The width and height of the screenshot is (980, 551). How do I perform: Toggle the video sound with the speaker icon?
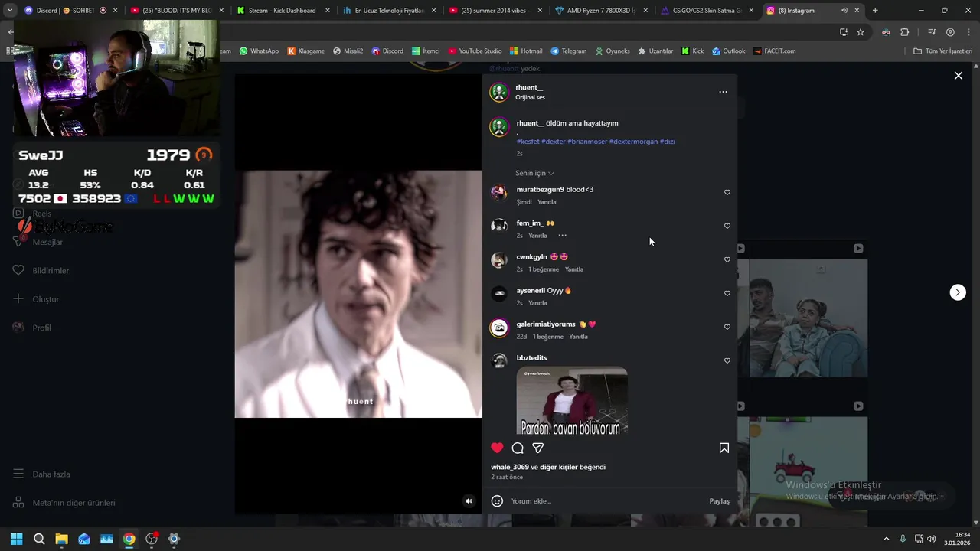click(469, 501)
